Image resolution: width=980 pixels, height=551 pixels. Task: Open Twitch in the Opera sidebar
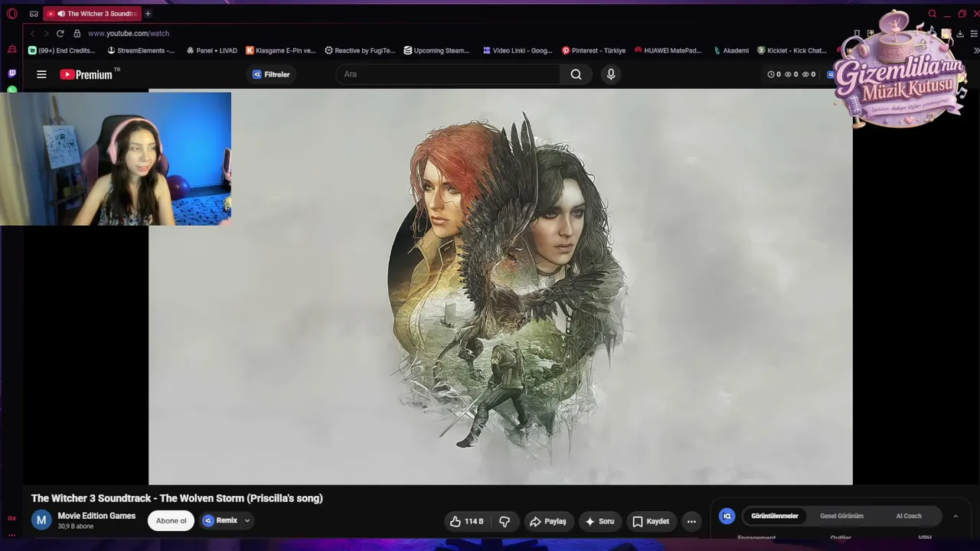11,73
